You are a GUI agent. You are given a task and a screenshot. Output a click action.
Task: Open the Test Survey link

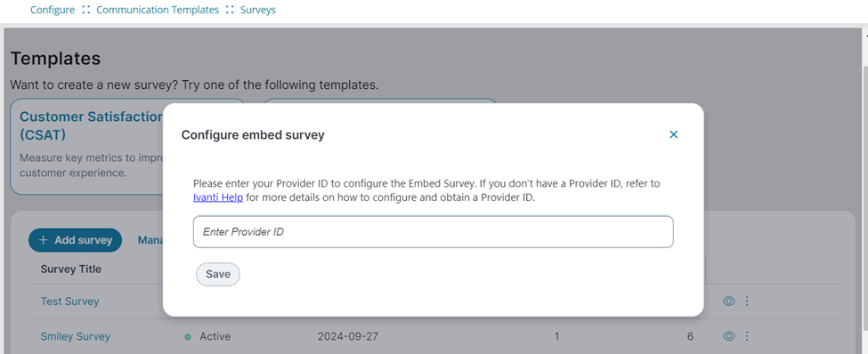pos(69,302)
